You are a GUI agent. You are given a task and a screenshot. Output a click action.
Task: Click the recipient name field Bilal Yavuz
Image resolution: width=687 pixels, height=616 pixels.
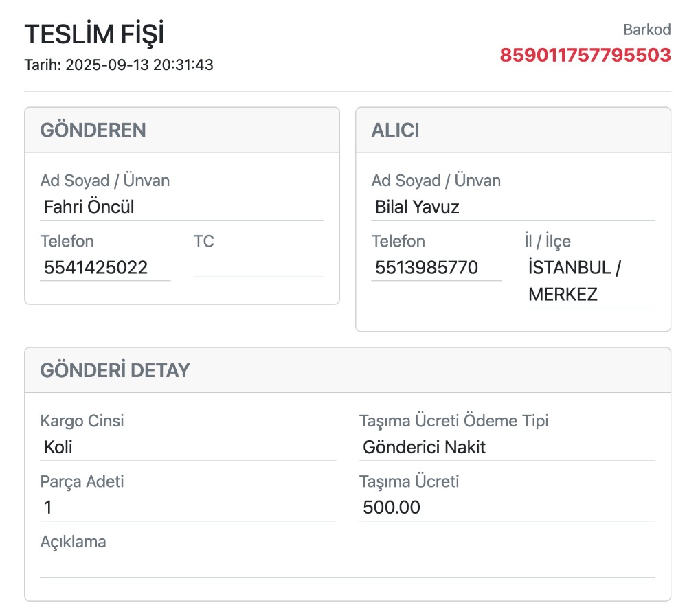513,207
